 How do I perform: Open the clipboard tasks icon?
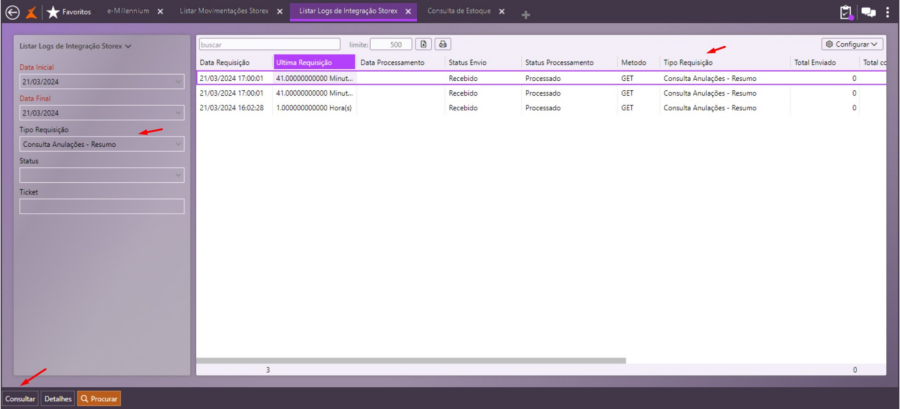pos(846,12)
